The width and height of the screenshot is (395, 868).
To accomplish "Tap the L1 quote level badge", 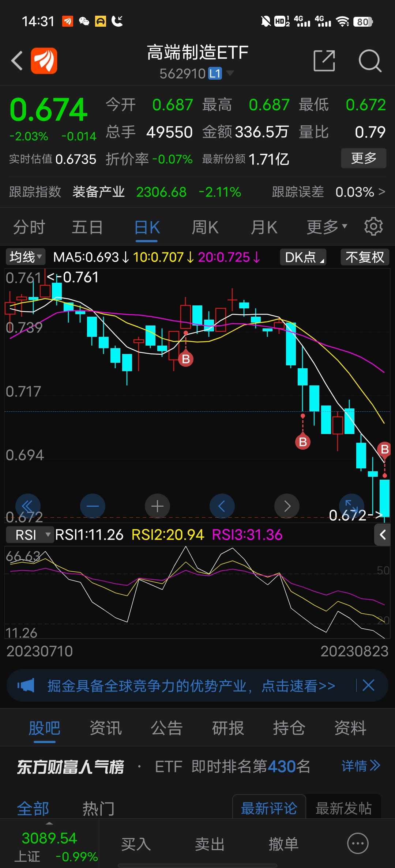I will (215, 73).
